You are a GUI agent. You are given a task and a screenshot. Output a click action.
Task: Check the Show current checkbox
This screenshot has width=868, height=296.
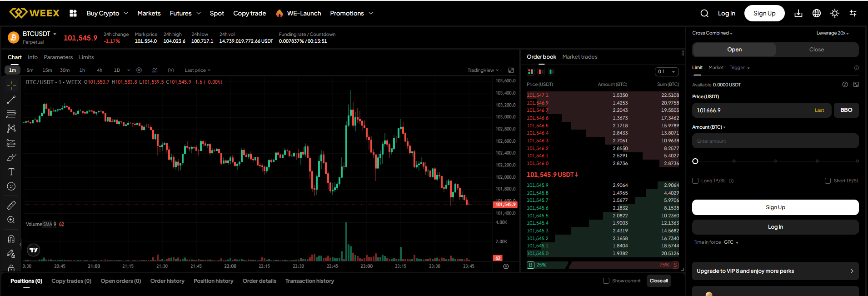tap(606, 281)
